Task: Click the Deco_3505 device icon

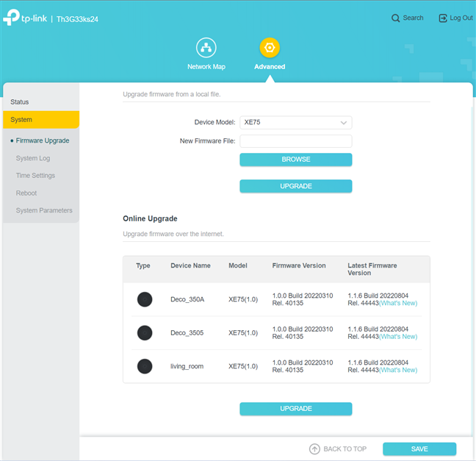Action: [x=145, y=333]
